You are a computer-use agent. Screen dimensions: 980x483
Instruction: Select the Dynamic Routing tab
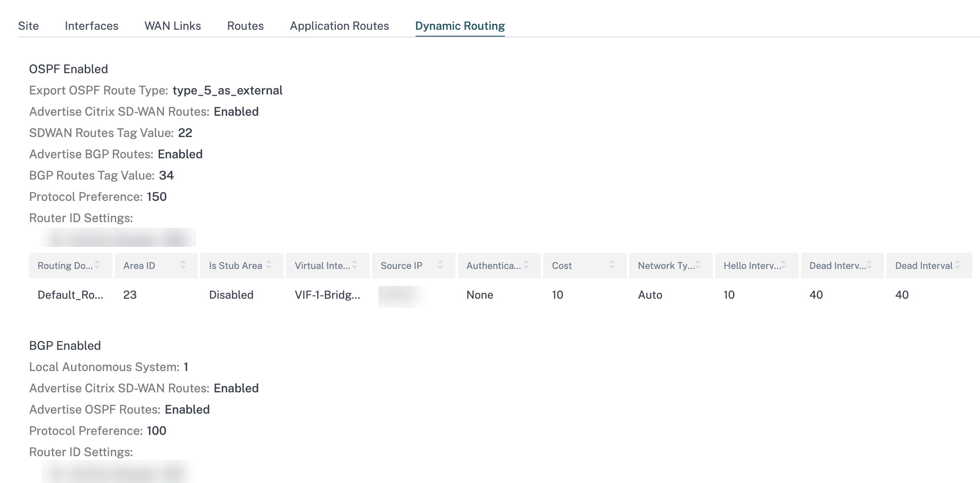click(460, 26)
